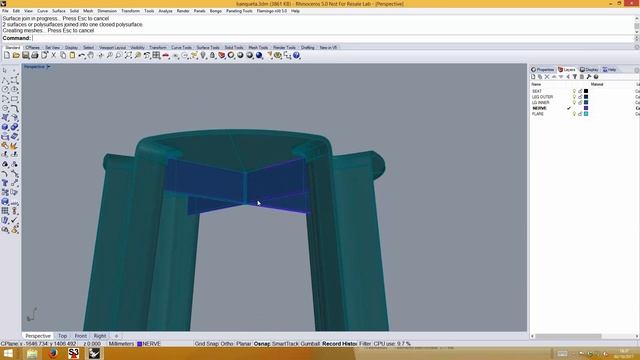Screen dimensions: 640x360
Task: Open the File menu
Action: click(5, 11)
